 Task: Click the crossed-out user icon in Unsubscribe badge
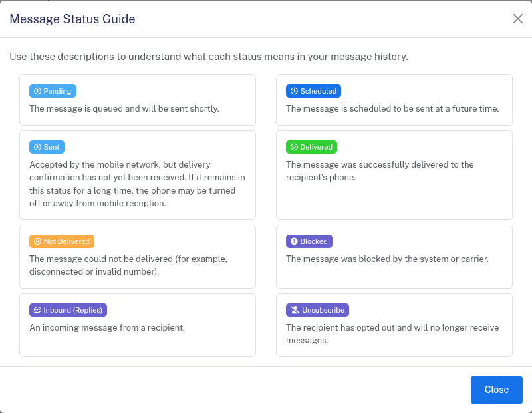pyautogui.click(x=294, y=310)
